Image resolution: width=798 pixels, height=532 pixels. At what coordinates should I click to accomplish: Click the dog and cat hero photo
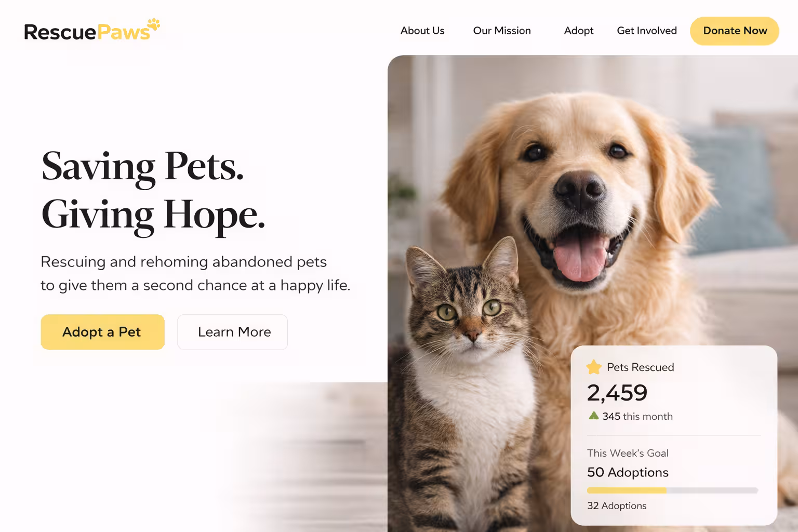[593, 294]
